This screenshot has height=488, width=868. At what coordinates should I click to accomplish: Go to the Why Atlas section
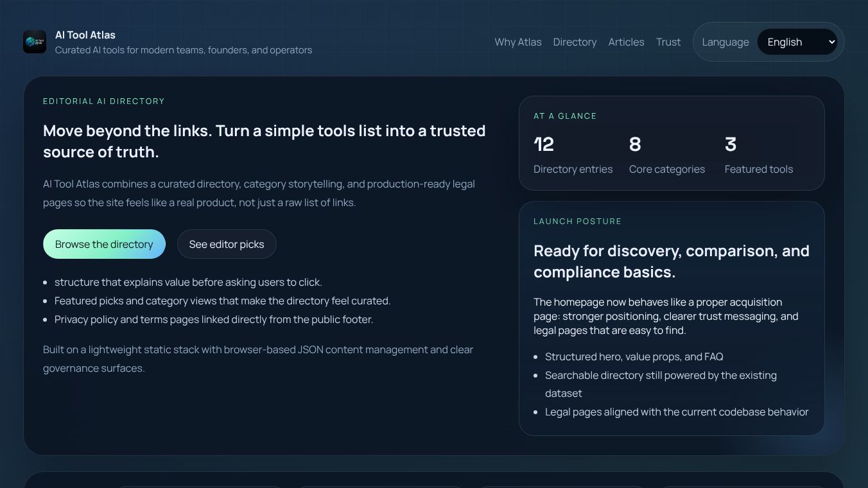[518, 42]
